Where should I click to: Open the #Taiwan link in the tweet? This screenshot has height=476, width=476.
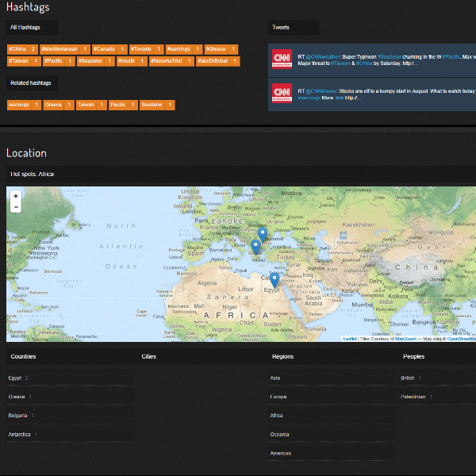point(340,63)
